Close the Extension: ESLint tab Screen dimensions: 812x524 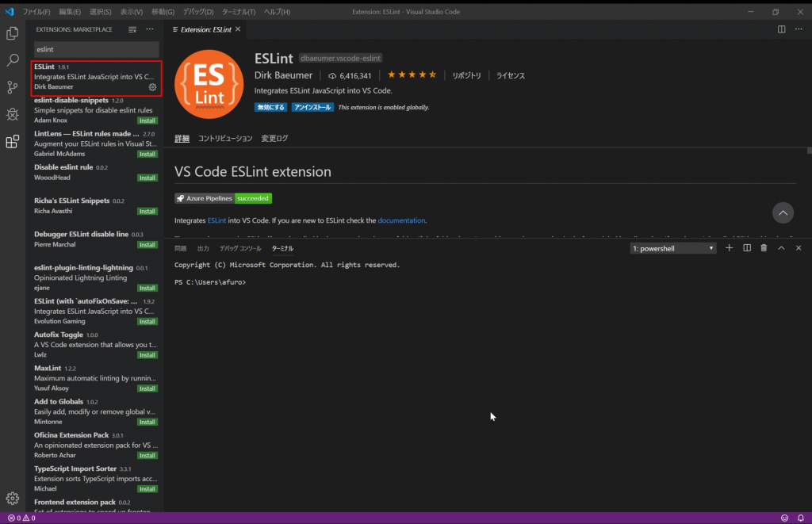pyautogui.click(x=238, y=29)
